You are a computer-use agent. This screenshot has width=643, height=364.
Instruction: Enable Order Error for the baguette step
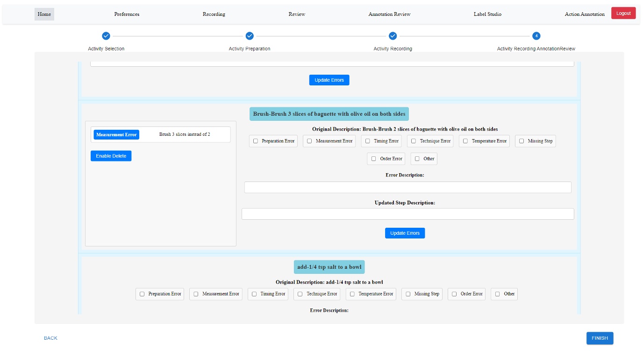tap(373, 159)
